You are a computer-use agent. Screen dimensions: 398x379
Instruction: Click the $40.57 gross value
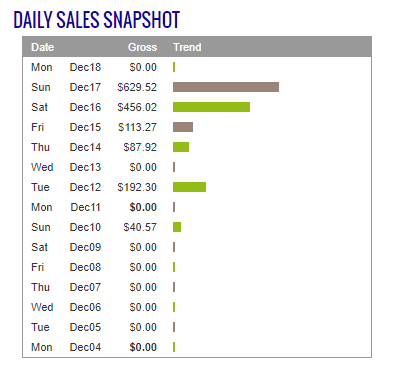point(140,227)
